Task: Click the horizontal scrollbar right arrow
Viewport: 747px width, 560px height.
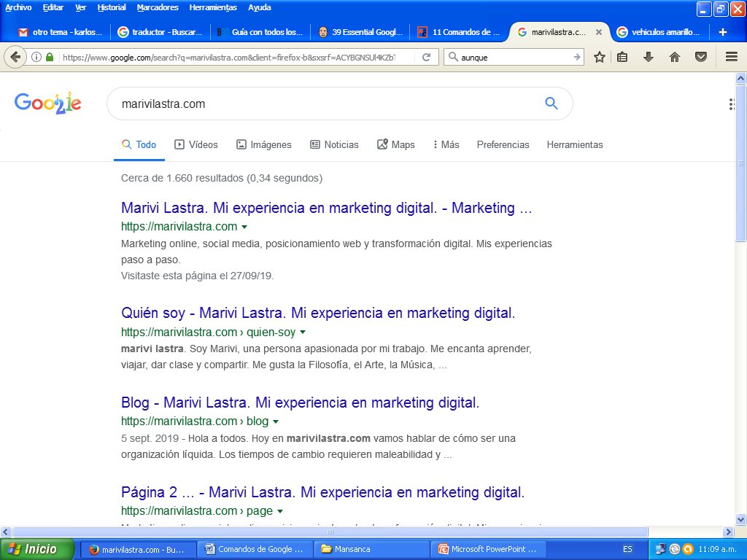Action: click(729, 532)
